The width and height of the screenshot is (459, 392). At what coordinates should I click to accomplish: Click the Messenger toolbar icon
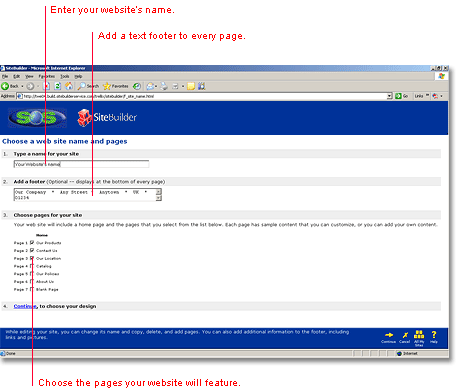(201, 86)
